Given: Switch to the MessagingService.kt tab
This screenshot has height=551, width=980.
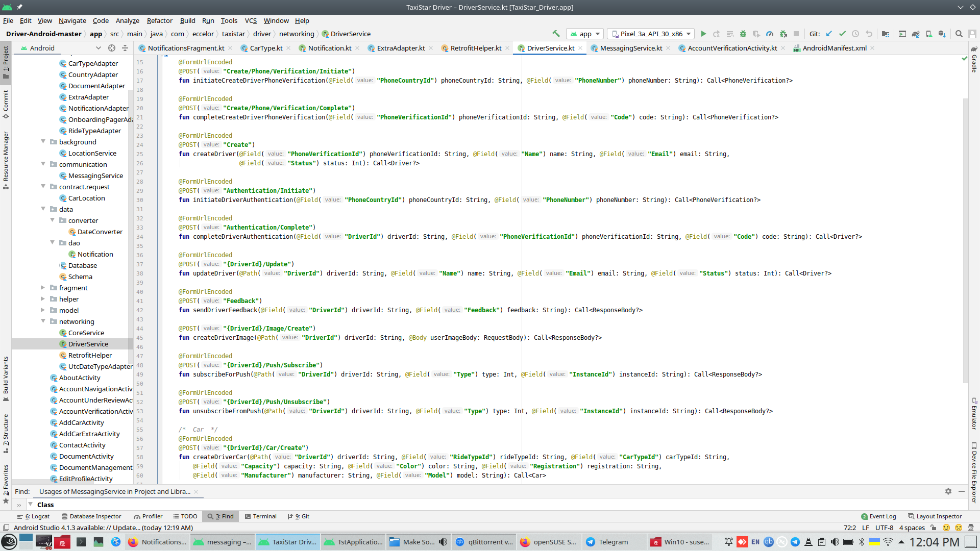Looking at the screenshot, I should pos(631,48).
